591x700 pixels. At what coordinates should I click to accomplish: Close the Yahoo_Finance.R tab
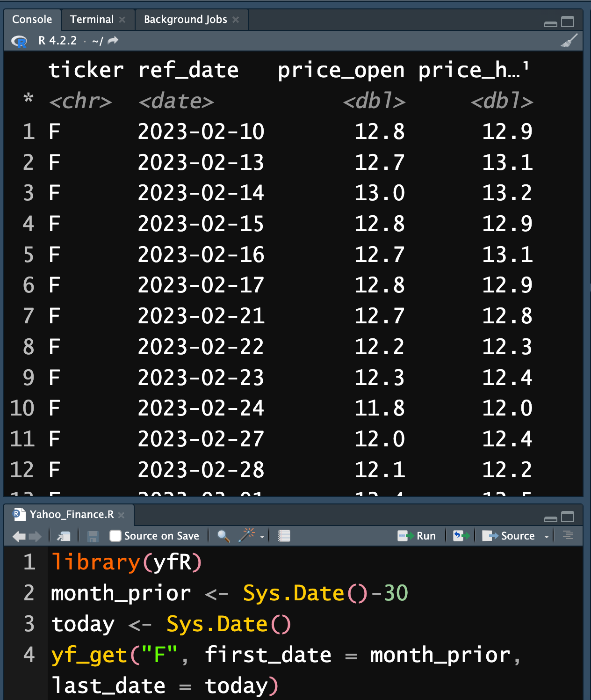click(121, 515)
